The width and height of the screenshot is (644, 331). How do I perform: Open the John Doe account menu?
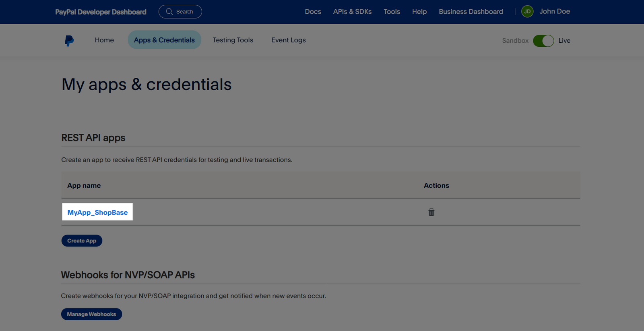click(x=554, y=12)
